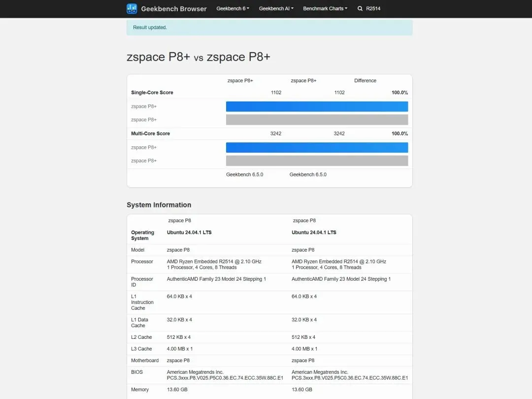The width and height of the screenshot is (532, 399).
Task: Click the gray Single-Core score bar
Action: point(317,119)
